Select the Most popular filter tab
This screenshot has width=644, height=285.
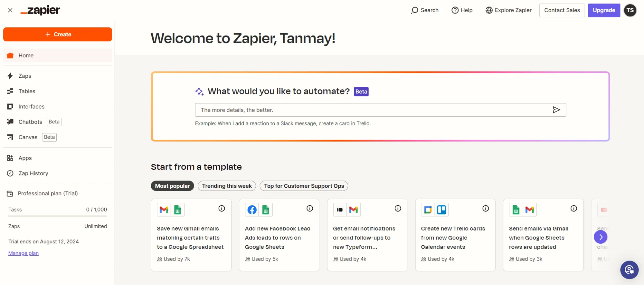[172, 186]
